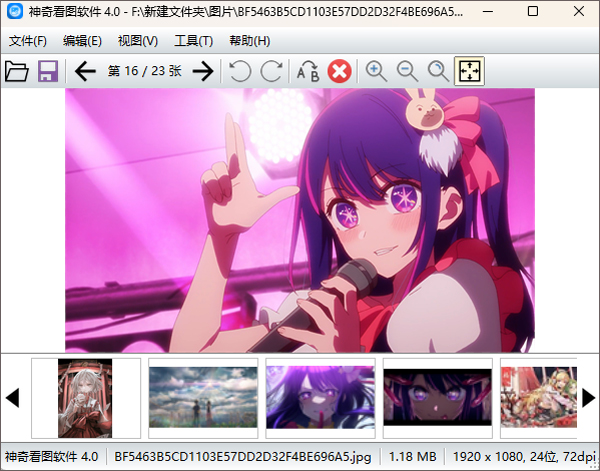Viewport: 600px width, 471px height.
Task: Click the 1.18 MB file size
Action: coord(412,457)
